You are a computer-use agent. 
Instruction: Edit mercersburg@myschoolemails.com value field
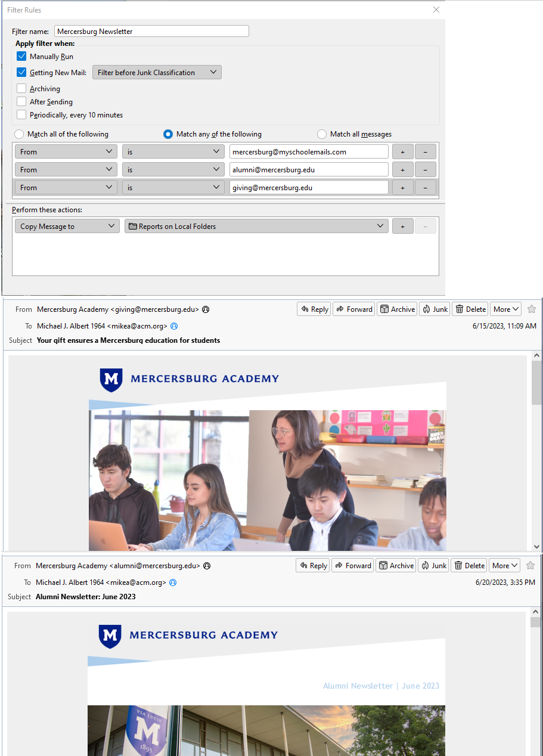click(309, 152)
